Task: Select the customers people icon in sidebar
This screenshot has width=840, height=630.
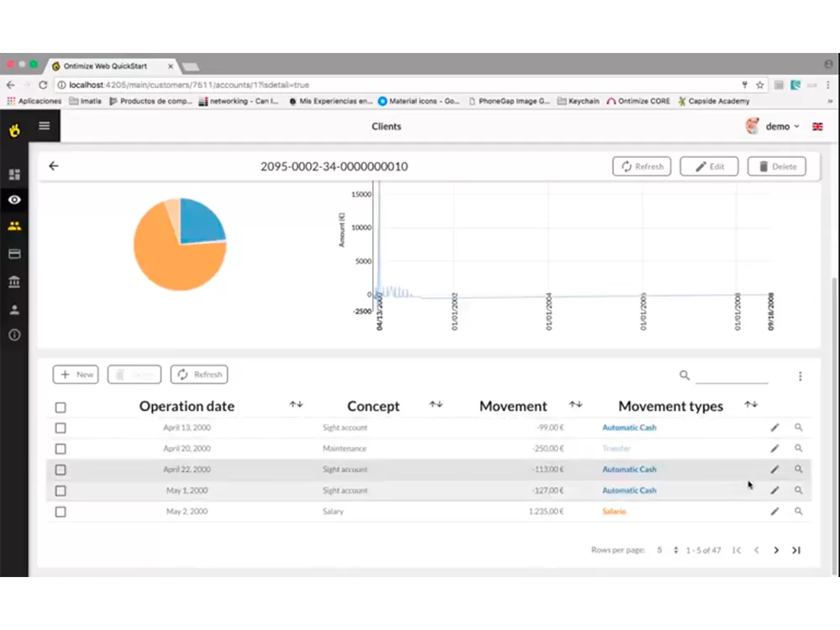Action: pos(14,227)
